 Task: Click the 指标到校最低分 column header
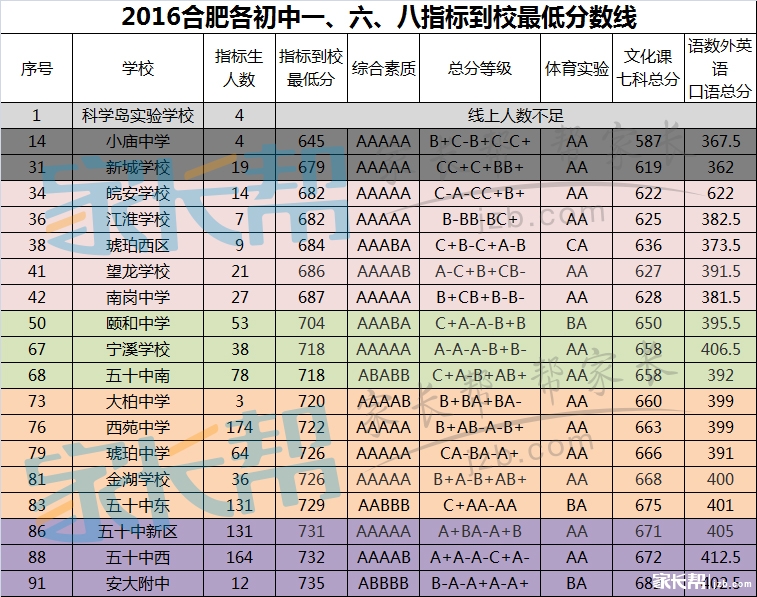pos(311,69)
